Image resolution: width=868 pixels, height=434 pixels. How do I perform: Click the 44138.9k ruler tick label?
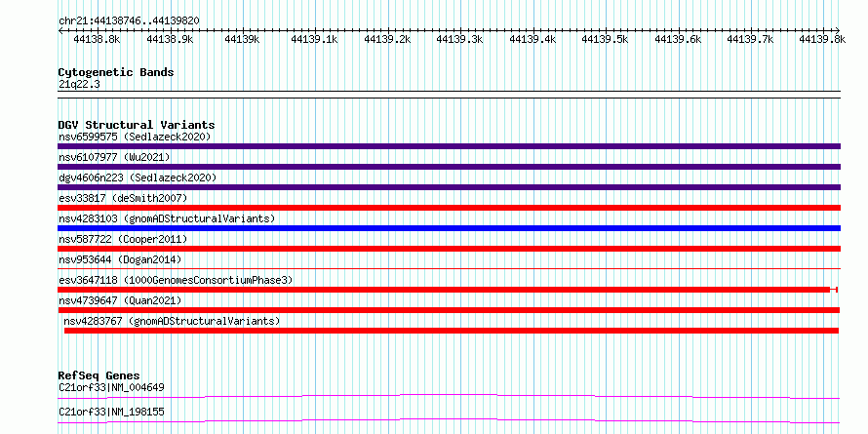169,39
